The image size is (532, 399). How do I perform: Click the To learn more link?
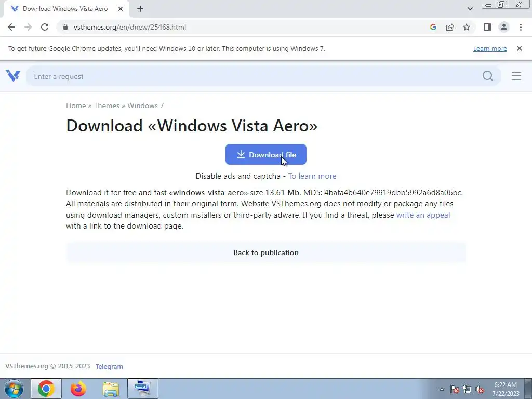[312, 176]
